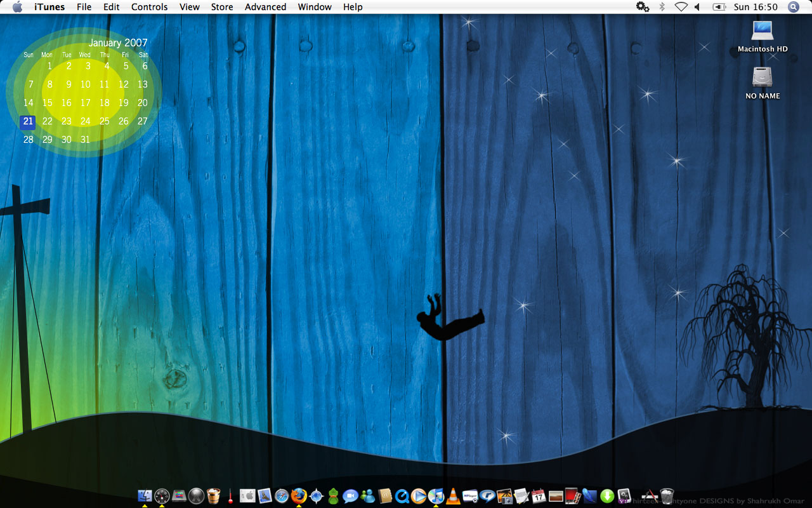
Task: Click date 31 in the calendar widget
Action: click(x=85, y=140)
